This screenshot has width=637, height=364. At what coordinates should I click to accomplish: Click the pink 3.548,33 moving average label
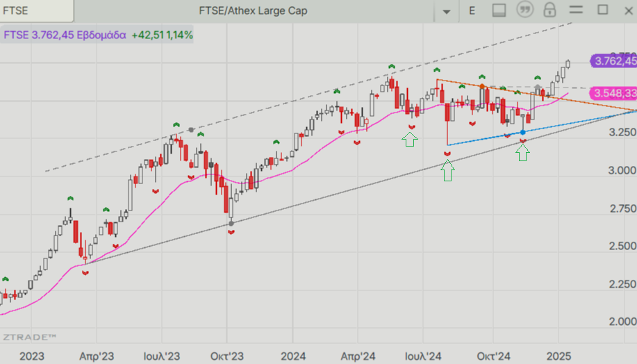pos(614,94)
